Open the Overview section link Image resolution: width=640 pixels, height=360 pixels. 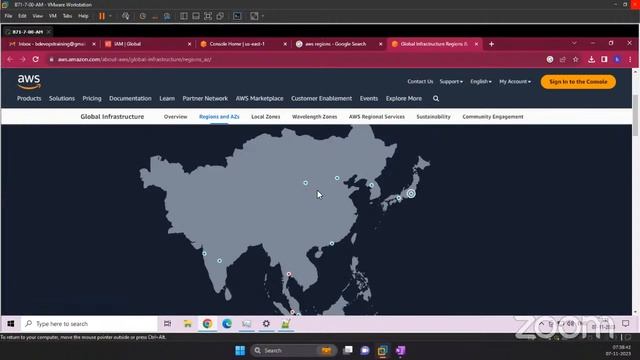[x=176, y=117]
